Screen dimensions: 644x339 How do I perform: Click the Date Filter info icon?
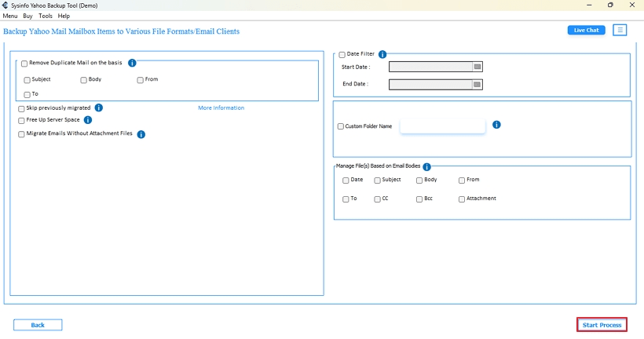click(x=382, y=54)
